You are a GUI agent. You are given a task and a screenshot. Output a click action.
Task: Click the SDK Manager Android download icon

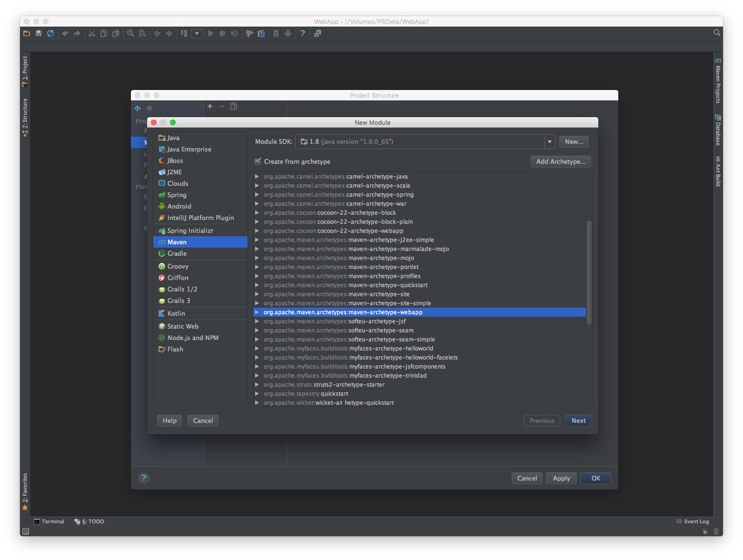[x=276, y=33]
